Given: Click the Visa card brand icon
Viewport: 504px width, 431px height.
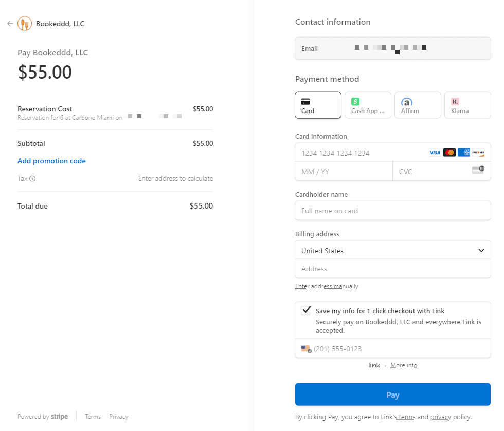Looking at the screenshot, I should tap(435, 152).
